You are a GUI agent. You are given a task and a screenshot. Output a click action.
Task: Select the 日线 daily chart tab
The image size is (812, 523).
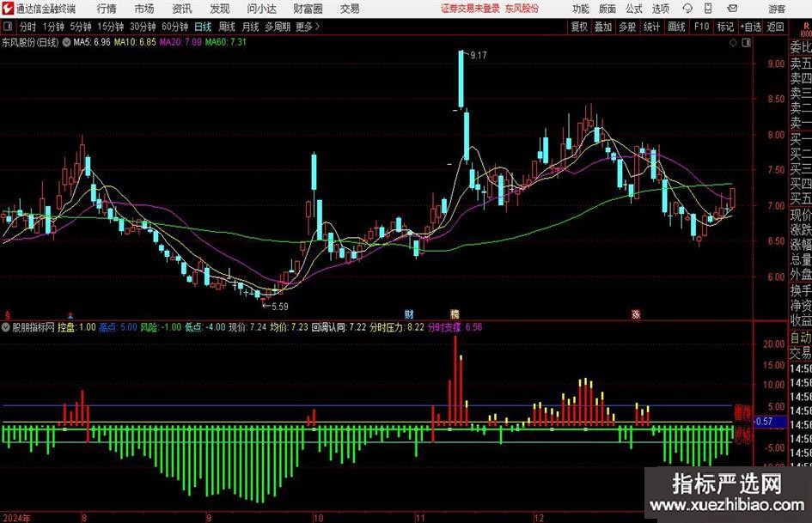click(203, 27)
